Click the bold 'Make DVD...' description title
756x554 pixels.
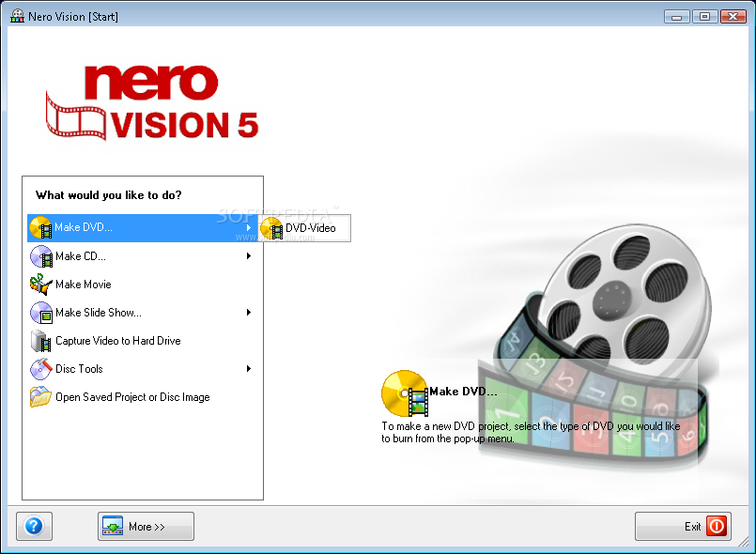(x=463, y=391)
